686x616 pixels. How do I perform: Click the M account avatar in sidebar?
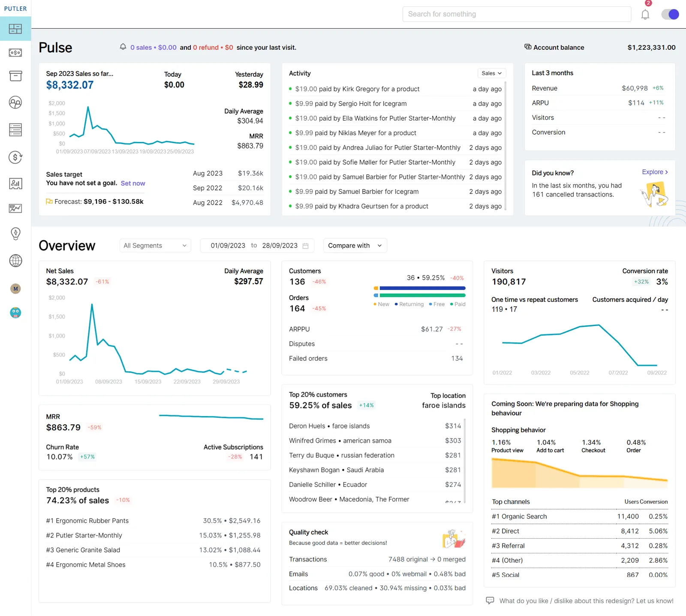tap(15, 289)
